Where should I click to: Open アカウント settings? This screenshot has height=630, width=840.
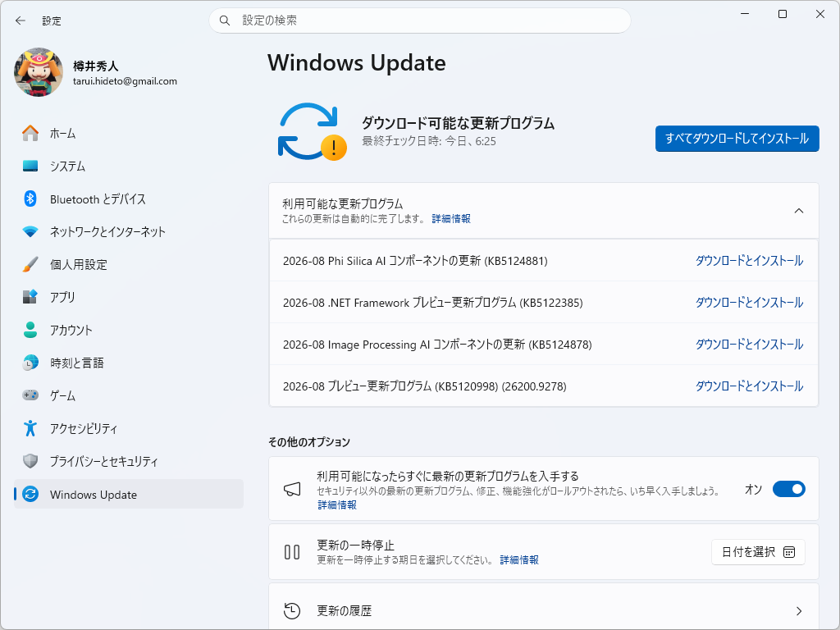point(129,330)
